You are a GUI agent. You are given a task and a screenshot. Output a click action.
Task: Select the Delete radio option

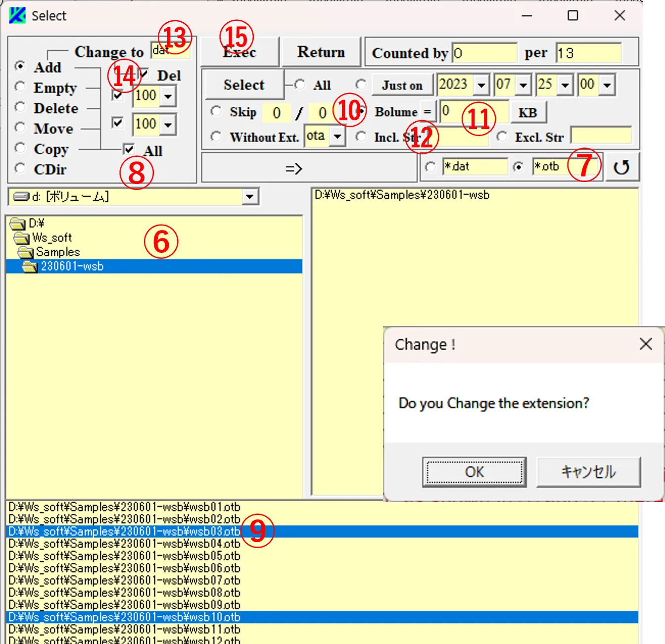pos(20,107)
